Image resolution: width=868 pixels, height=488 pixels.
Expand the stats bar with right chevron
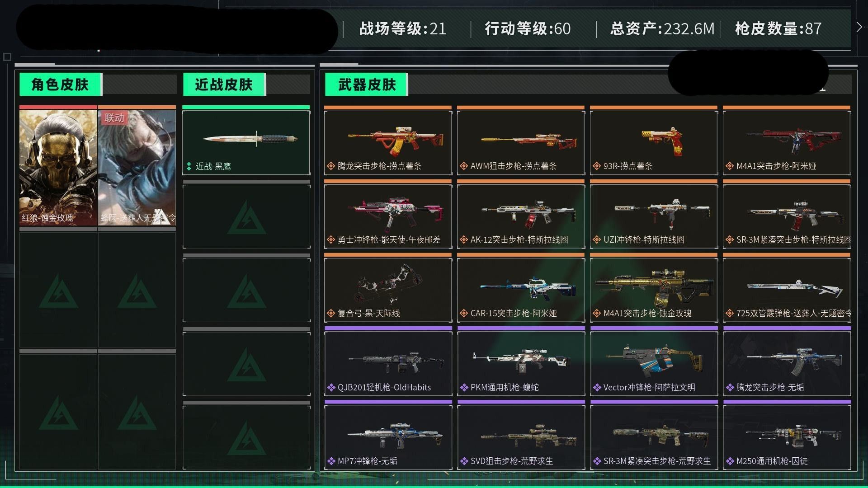[859, 27]
